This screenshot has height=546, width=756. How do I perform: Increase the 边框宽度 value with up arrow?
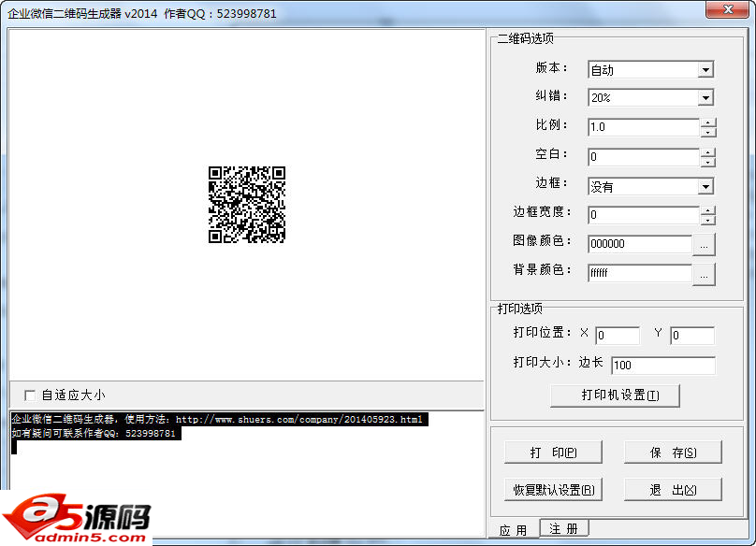708,210
